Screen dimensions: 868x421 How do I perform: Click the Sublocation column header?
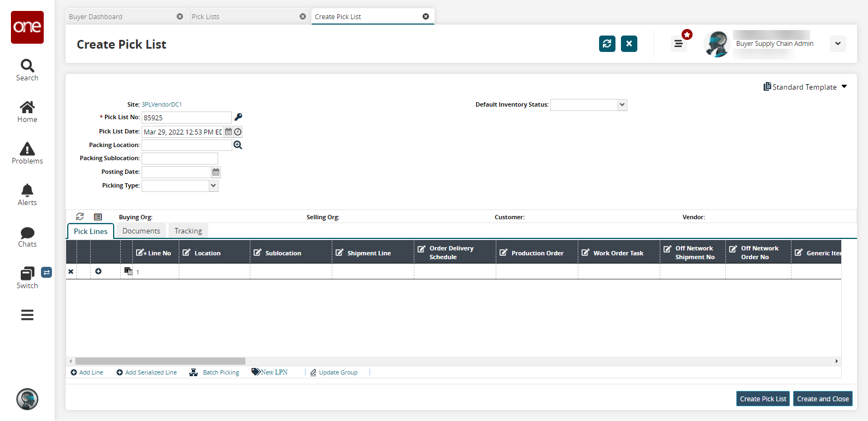[x=291, y=253]
